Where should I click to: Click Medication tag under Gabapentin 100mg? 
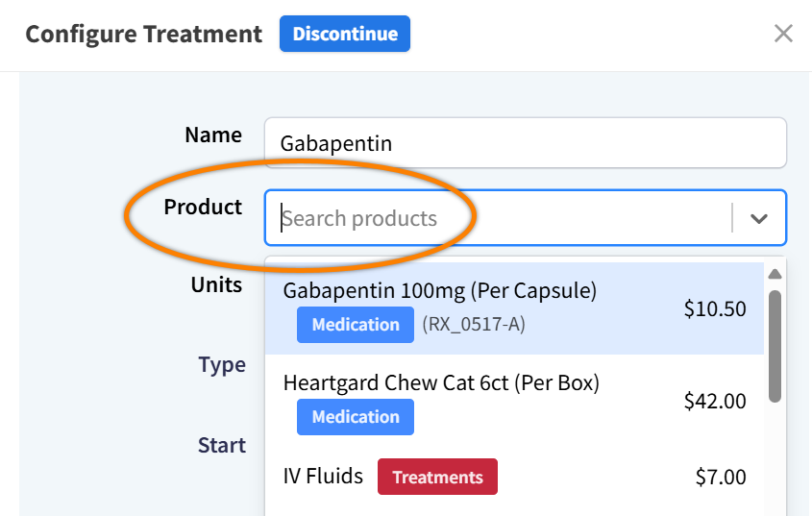tap(356, 325)
